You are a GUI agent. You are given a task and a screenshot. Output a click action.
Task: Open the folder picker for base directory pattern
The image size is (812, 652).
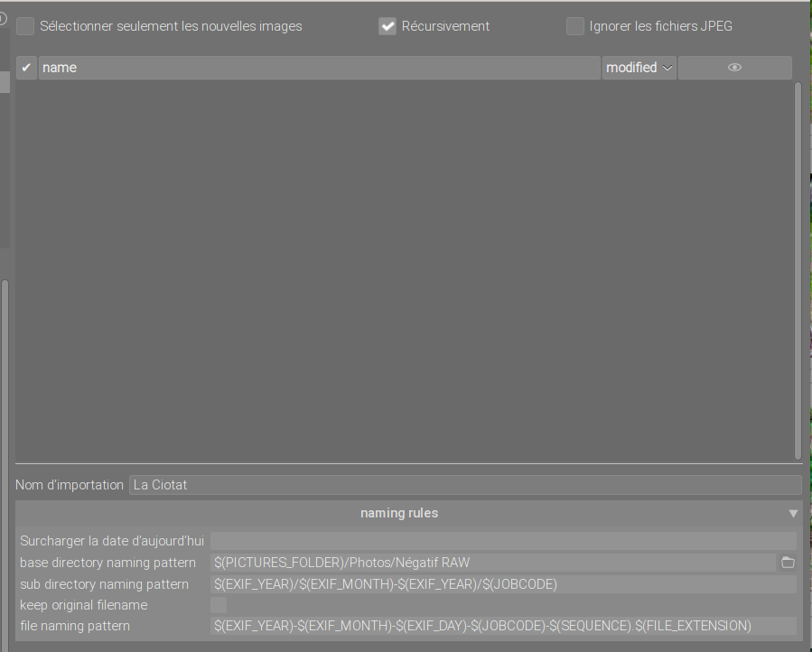[x=787, y=562]
